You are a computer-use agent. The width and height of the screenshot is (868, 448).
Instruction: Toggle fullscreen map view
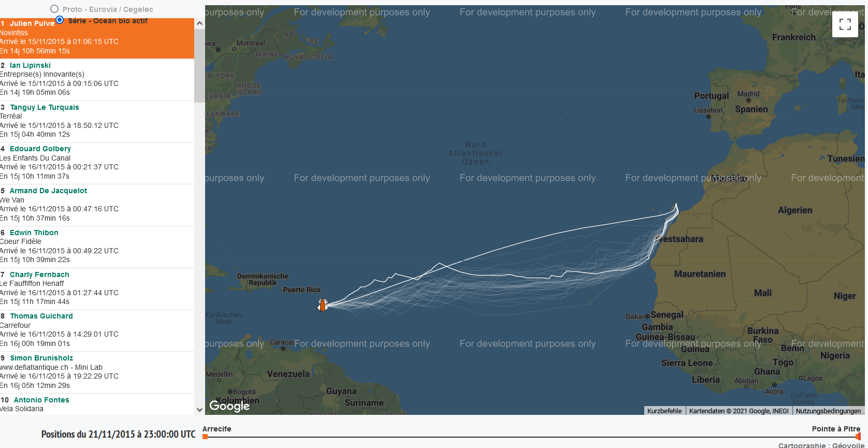coord(845,24)
